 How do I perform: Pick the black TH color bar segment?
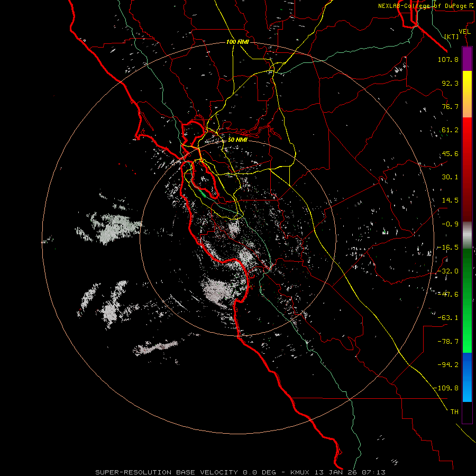click(467, 413)
